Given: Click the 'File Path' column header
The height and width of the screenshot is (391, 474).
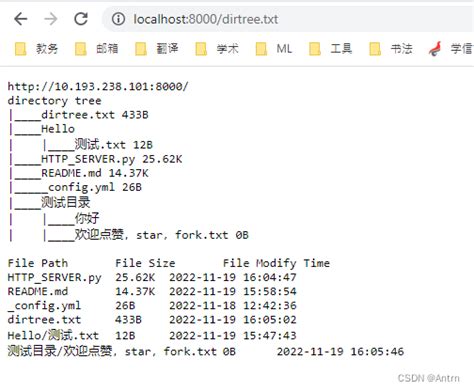Looking at the screenshot, I should tap(38, 263).
